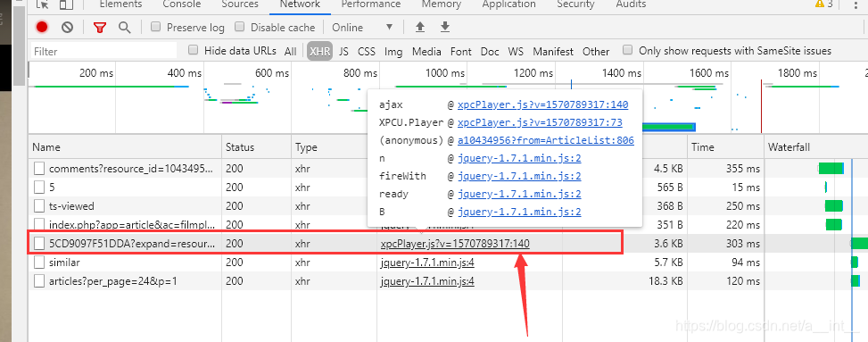868x342 pixels.
Task: Select the XHR request type filter
Action: click(320, 51)
